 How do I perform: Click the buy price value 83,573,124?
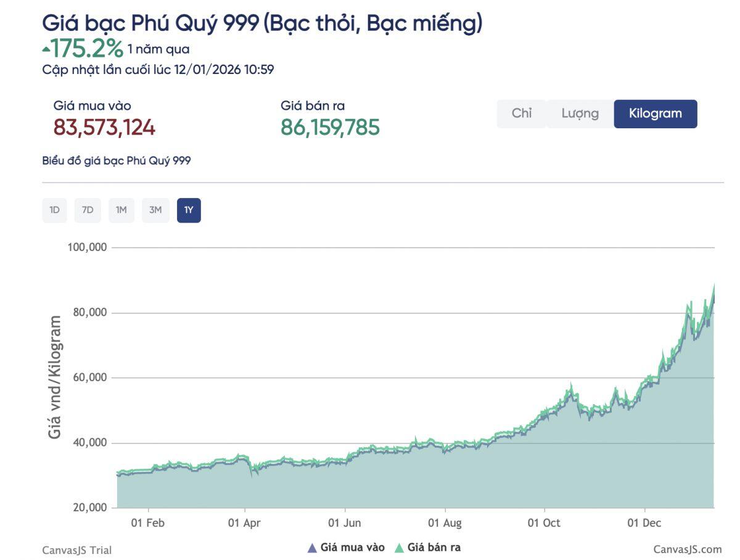pos(104,127)
